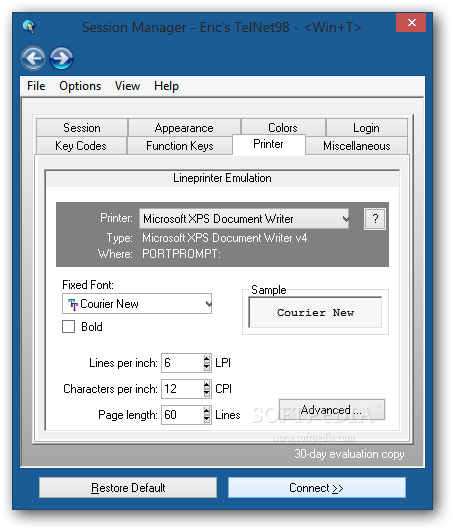Switch to the Login tab
453x530 pixels.
366,128
